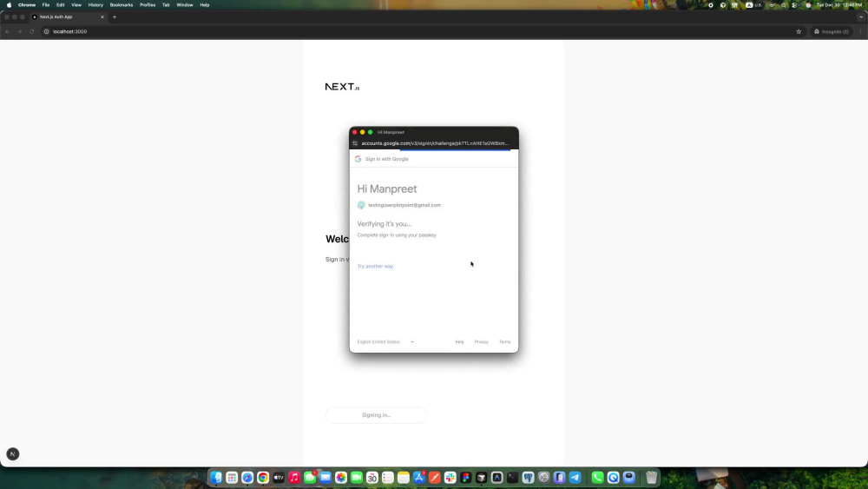Open Privacy link in Google popup footer
This screenshot has width=868, height=489.
click(481, 341)
